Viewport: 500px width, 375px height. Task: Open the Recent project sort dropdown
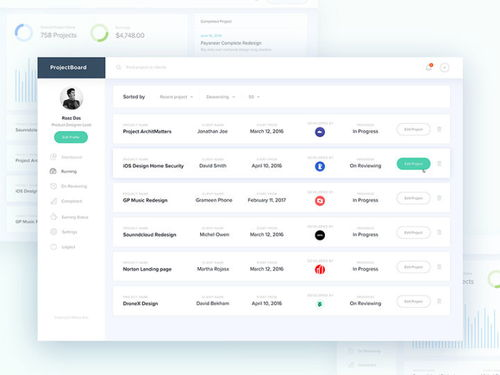[x=176, y=97]
